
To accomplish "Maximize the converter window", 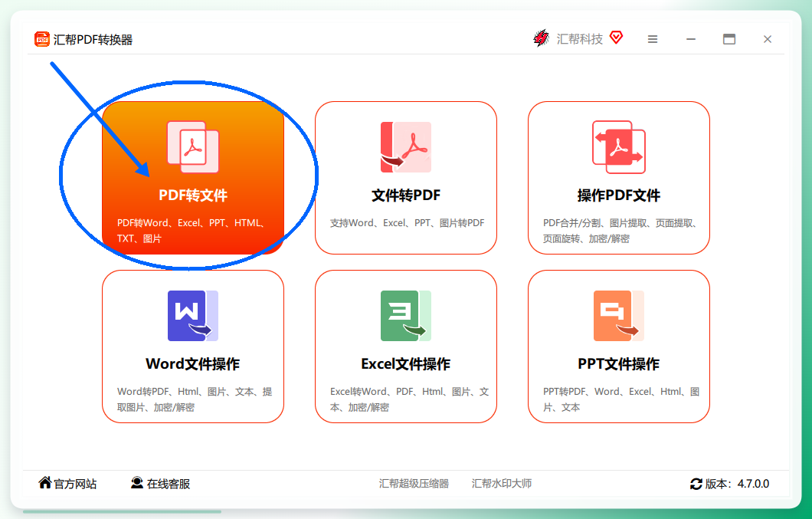I will [x=729, y=39].
